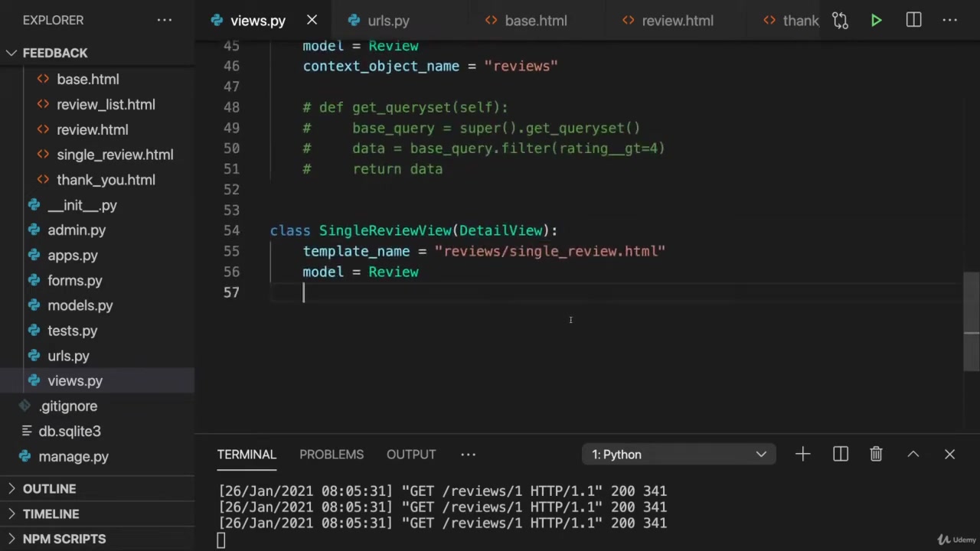The image size is (980, 551).
Task: Switch to the urls.py tab
Action: coord(388,21)
